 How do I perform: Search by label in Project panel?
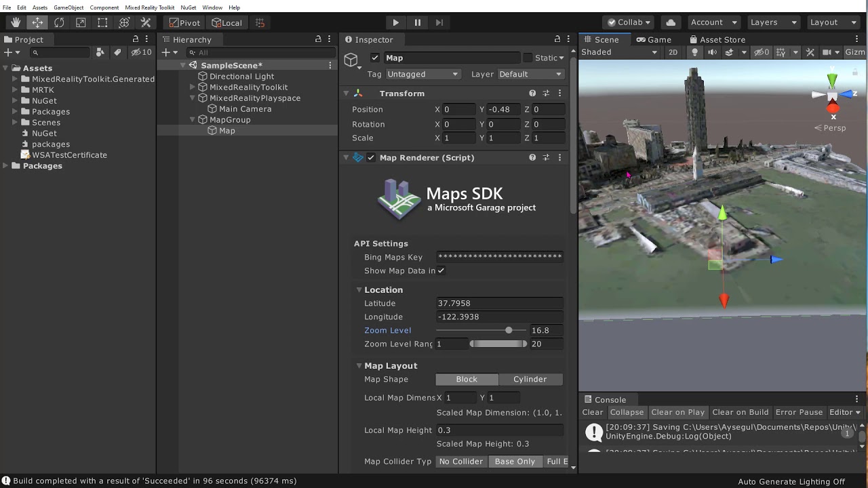pos(117,52)
